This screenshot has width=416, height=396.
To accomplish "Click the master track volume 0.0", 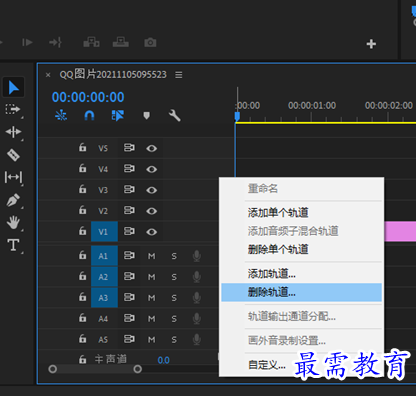I will tap(163, 360).
